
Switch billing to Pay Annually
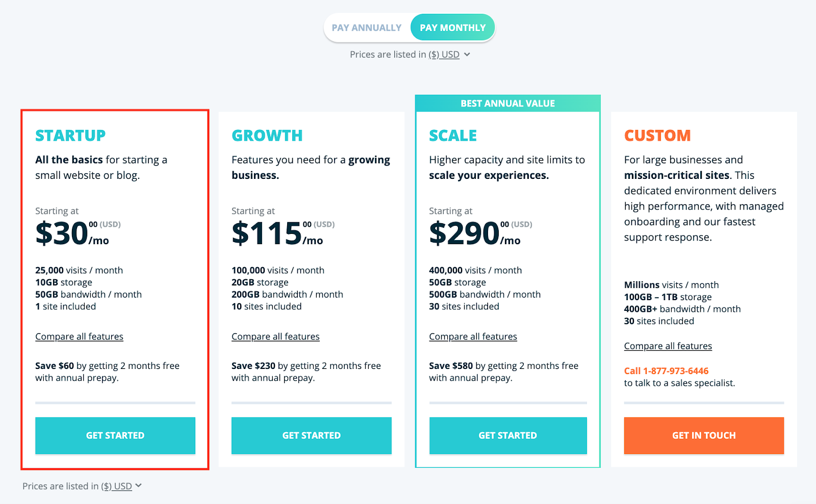pos(367,28)
